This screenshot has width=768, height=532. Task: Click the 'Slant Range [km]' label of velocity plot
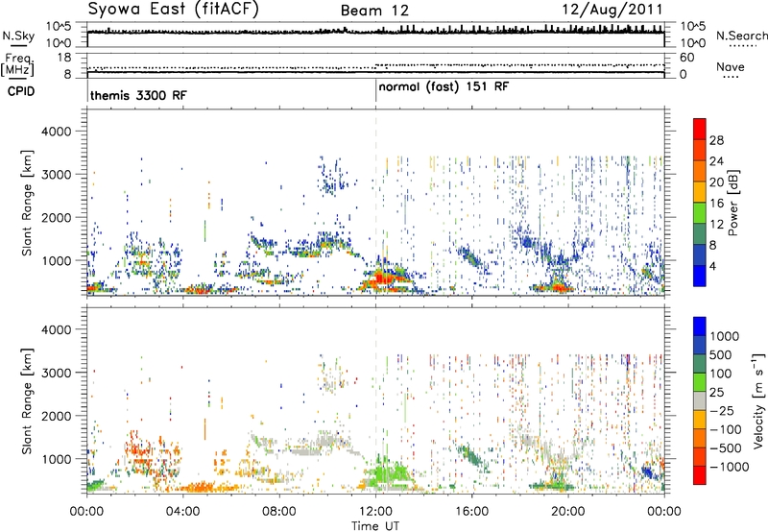(x=27, y=400)
